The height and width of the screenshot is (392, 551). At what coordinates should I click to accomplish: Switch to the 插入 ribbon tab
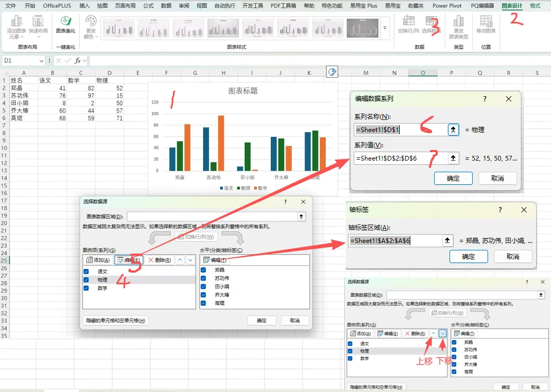click(x=84, y=6)
